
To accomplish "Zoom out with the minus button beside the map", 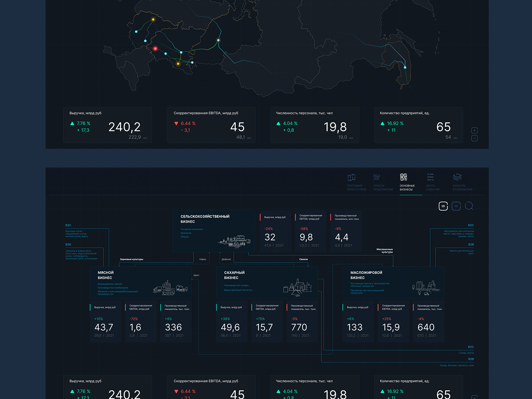I will point(474,138).
